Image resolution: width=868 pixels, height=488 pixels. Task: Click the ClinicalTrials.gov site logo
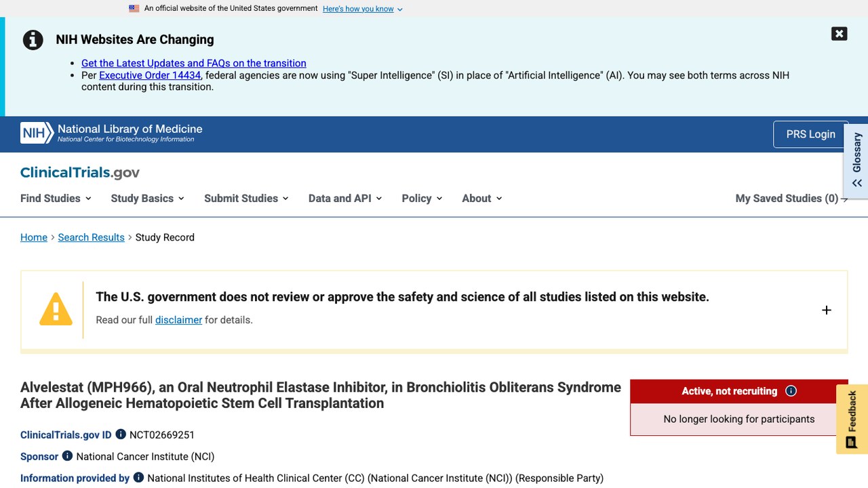[80, 172]
